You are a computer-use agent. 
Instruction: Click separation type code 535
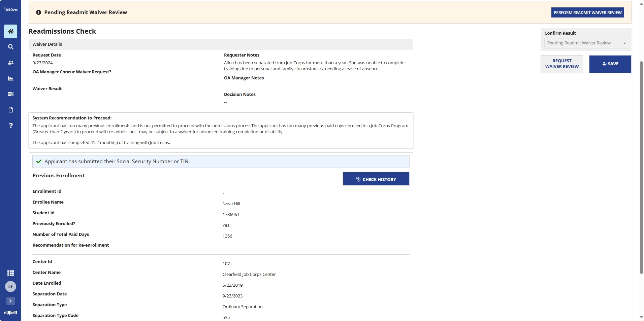[226, 318]
